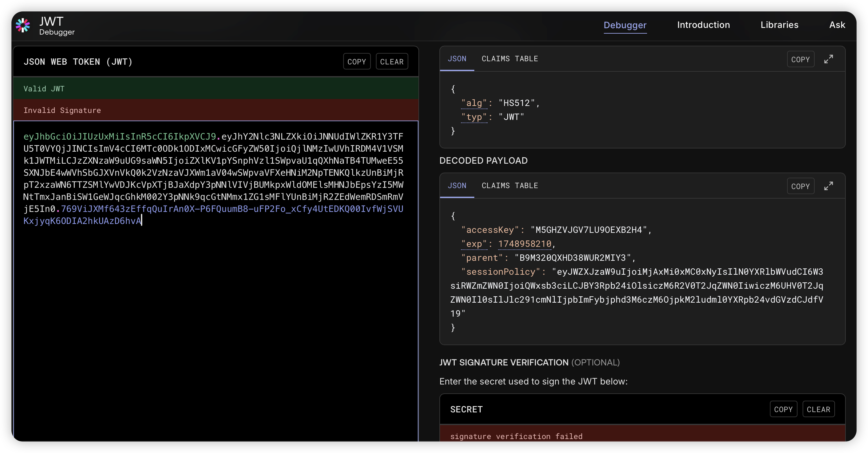Click the Invalid Signature banner
This screenshot has height=453, width=868.
216,110
